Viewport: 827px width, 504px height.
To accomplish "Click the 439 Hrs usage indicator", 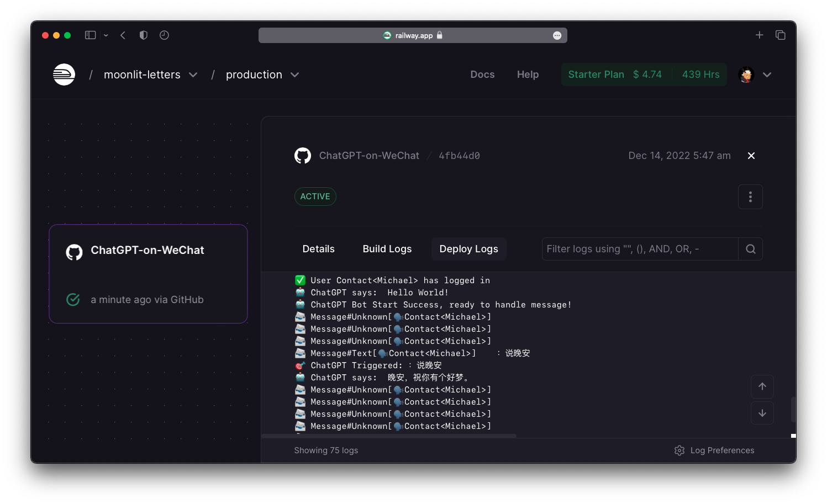I will click(700, 75).
